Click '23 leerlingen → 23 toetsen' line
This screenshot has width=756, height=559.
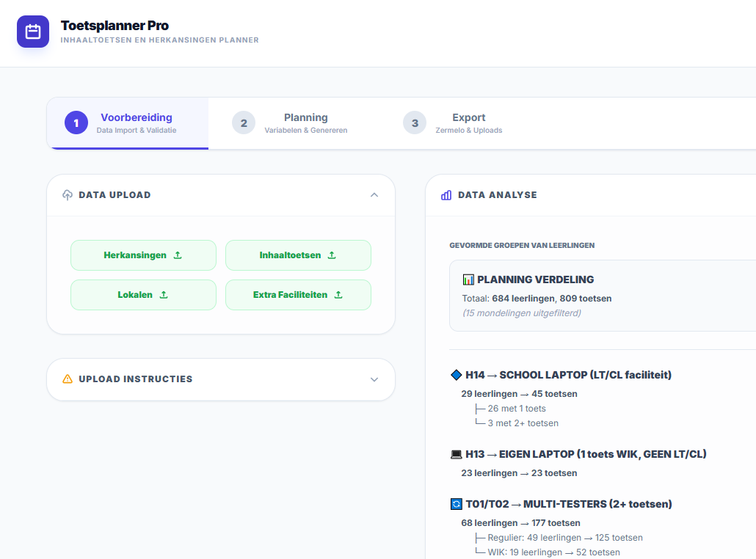(x=519, y=473)
